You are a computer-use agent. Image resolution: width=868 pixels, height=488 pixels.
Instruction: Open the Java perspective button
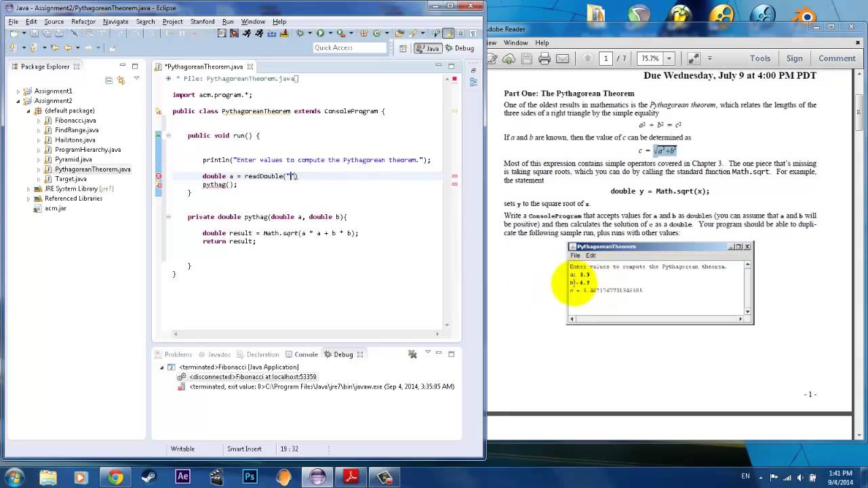click(x=429, y=48)
